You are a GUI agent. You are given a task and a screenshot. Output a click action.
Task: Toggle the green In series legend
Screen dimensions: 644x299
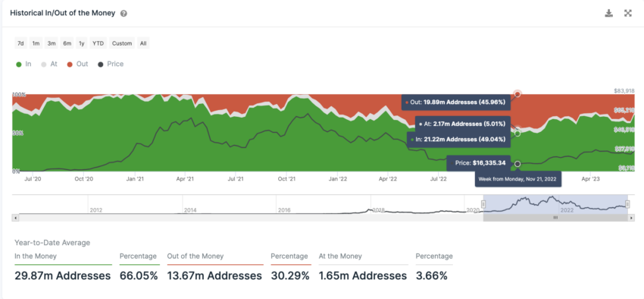click(23, 65)
